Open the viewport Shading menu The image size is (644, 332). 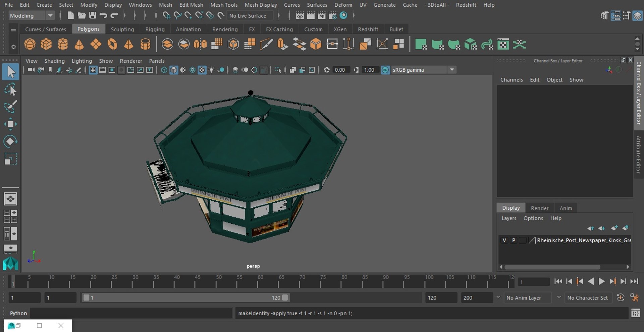(54, 61)
